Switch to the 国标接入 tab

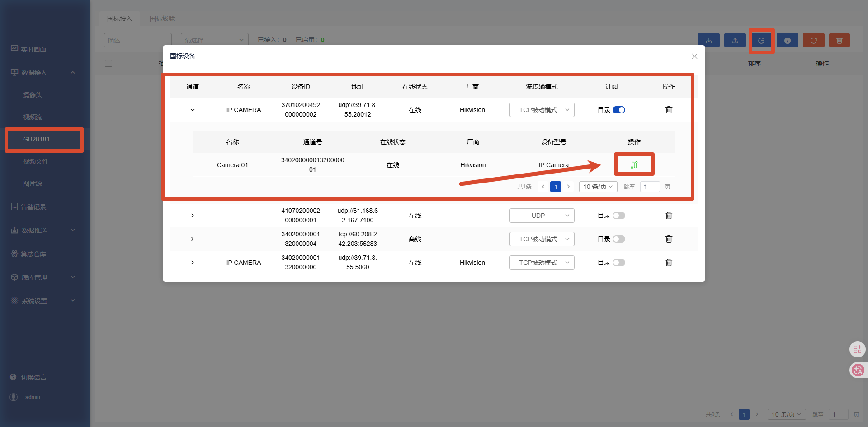coord(120,19)
